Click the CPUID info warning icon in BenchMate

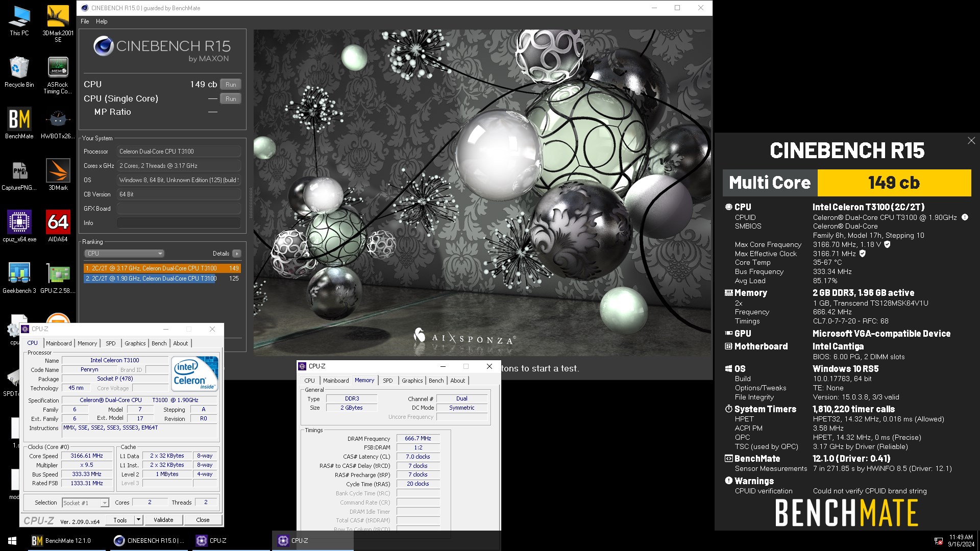(x=965, y=217)
